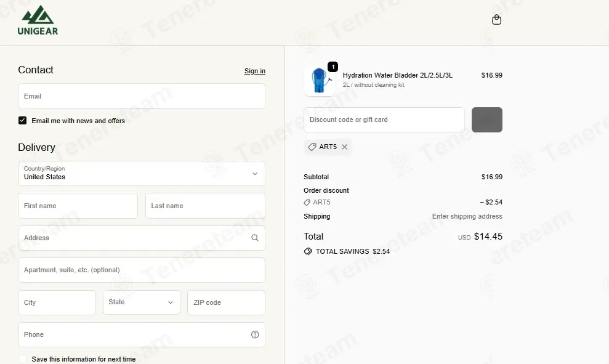Remove the ART5 discount code tag
609x364 pixels.
pos(344,147)
